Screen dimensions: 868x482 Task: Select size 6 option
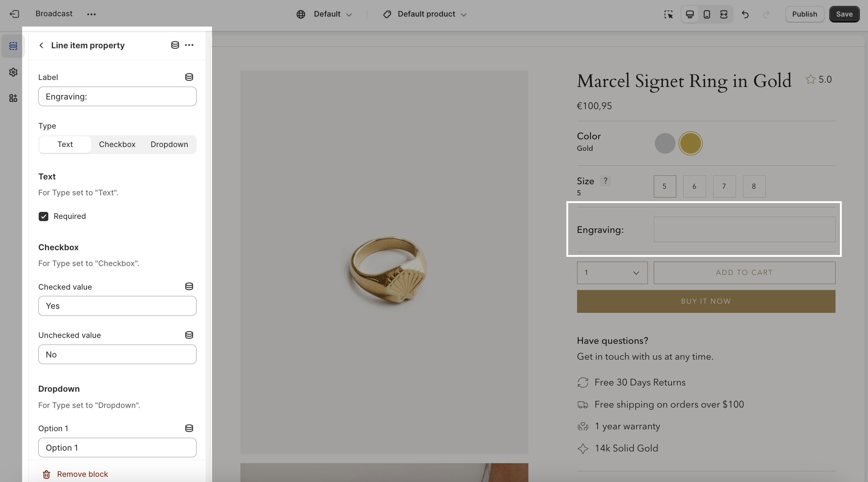[x=694, y=186]
